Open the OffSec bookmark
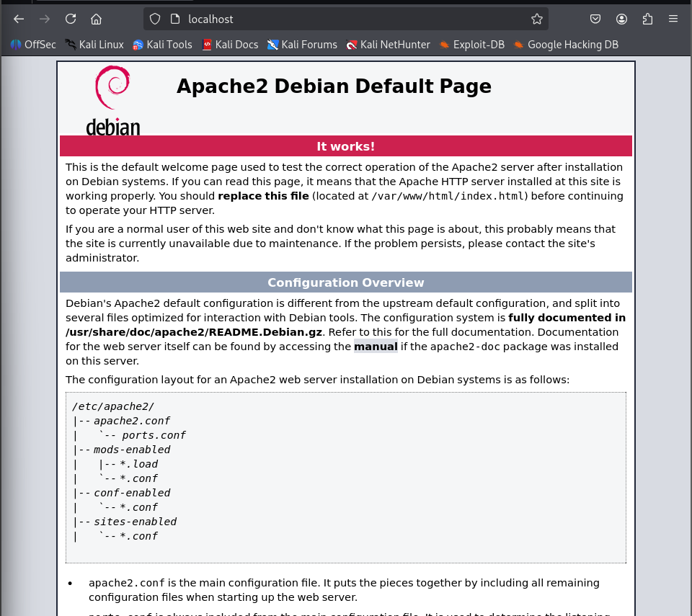This screenshot has width=692, height=616. coord(32,44)
